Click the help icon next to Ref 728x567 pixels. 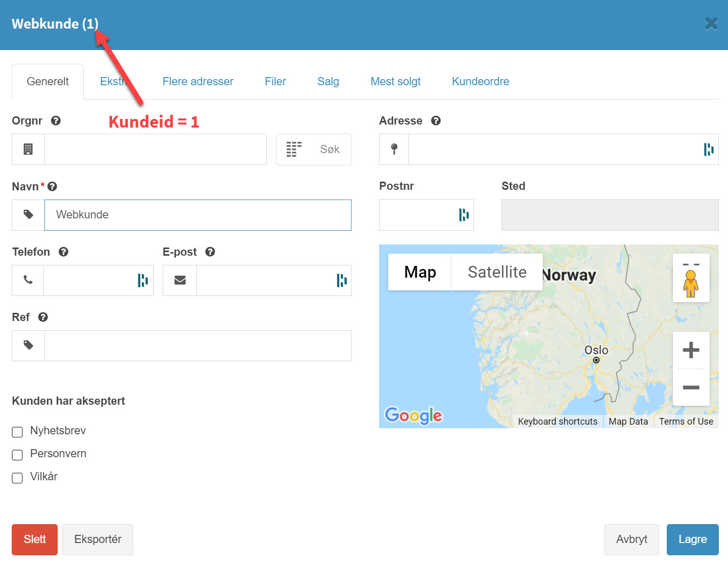coord(43,317)
